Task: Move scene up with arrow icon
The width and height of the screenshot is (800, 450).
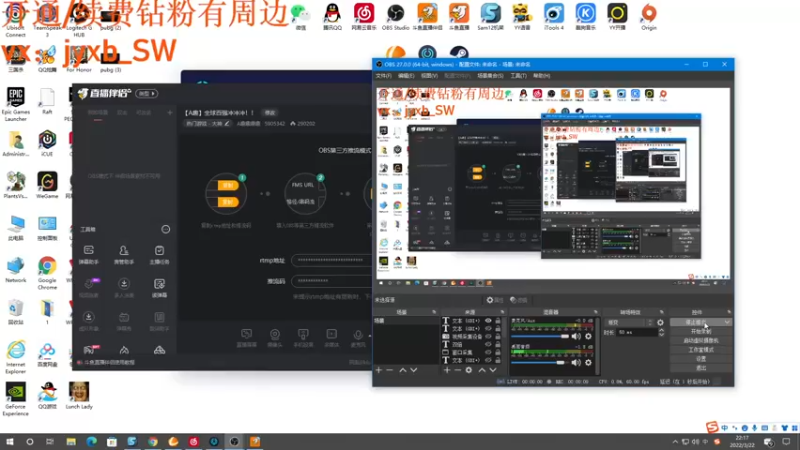Action: click(x=403, y=370)
